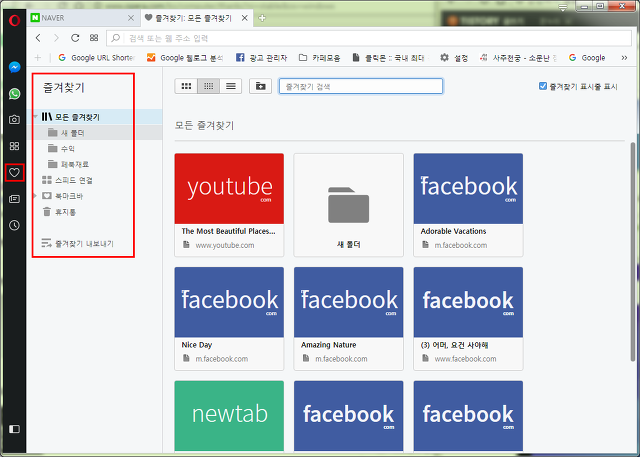640x457 pixels.
Task: Open Nice Day facebook thumbnail
Action: click(x=229, y=319)
